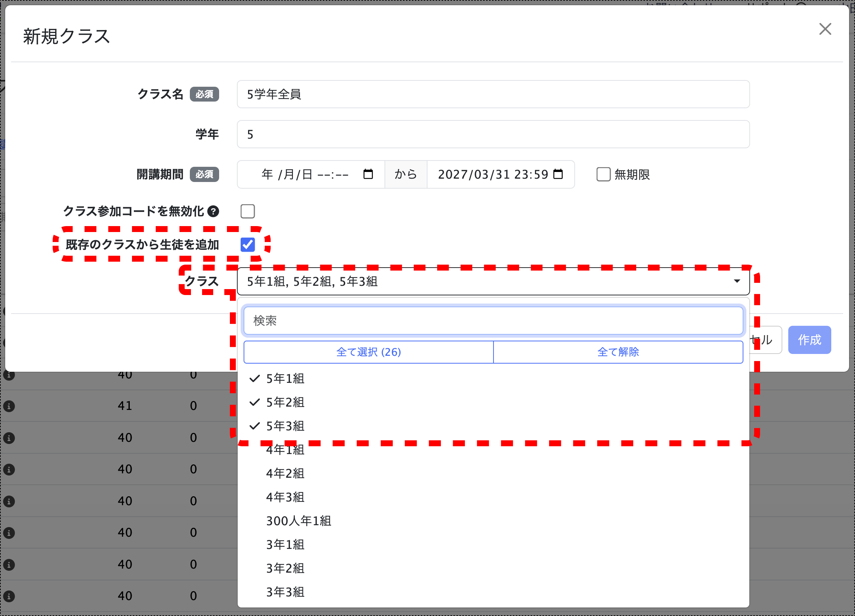Click 全て解除 button
This screenshot has height=616, width=855.
click(x=618, y=352)
